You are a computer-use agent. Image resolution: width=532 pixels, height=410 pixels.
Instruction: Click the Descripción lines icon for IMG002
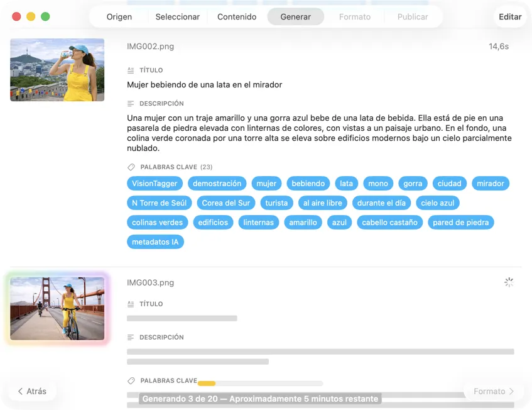pos(131,104)
